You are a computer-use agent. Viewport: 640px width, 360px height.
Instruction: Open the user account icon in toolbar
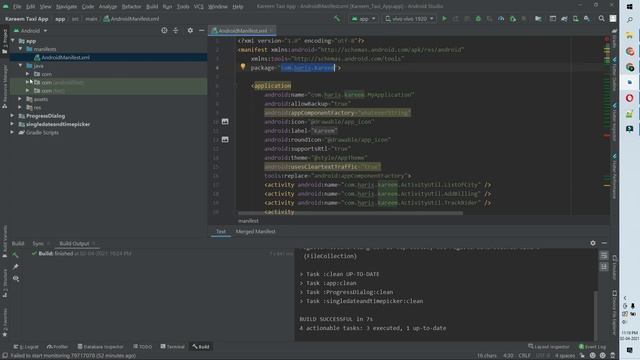click(613, 19)
